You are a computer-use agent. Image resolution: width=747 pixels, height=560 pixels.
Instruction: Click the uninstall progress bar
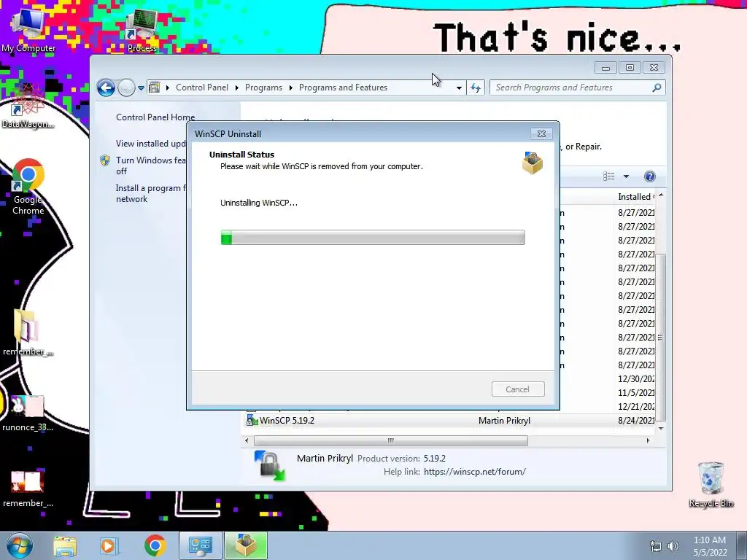pyautogui.click(x=373, y=238)
